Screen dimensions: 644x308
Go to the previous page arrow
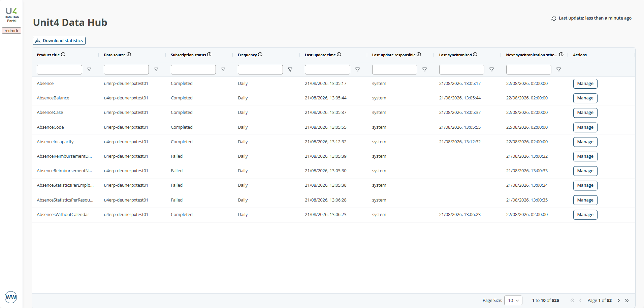580,301
